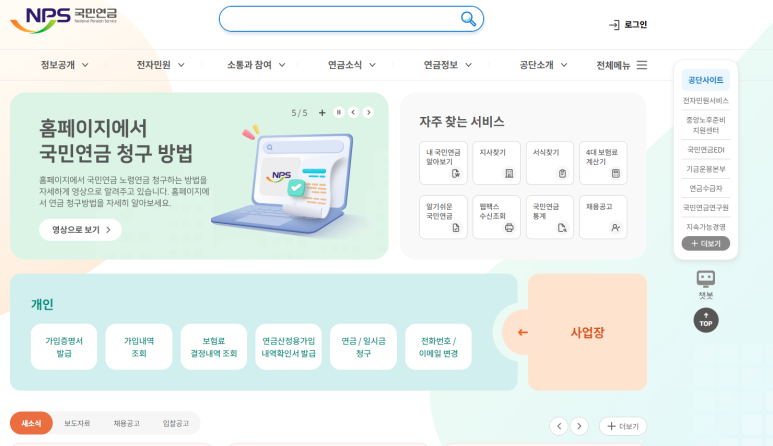Screen dimensions: 773x446
Task: Click the 개인 section heading
Action: coord(42,305)
